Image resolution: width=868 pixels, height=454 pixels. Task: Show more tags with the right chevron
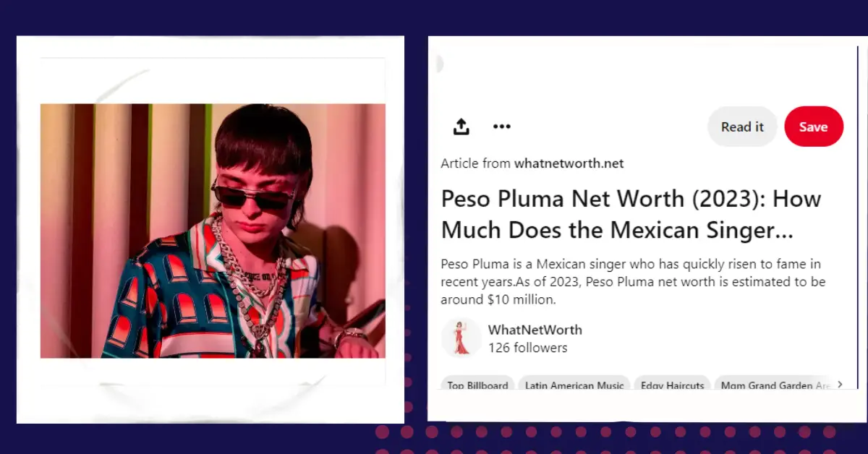coord(839,385)
